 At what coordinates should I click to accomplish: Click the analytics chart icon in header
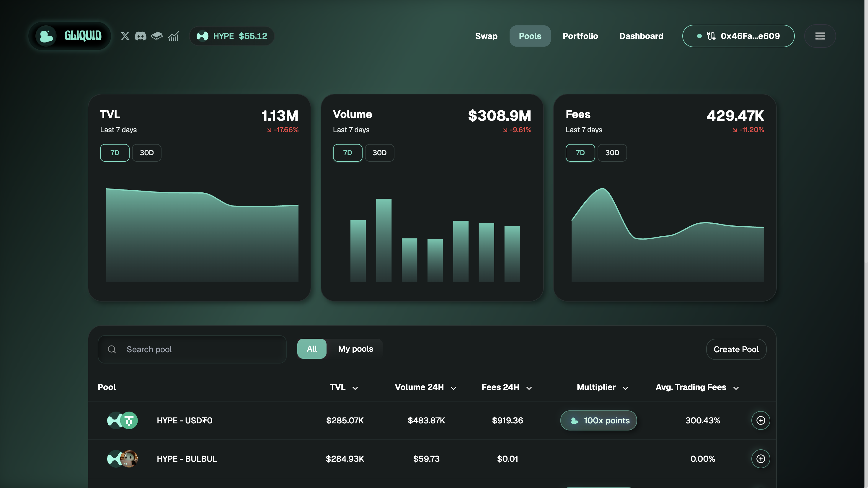174,36
